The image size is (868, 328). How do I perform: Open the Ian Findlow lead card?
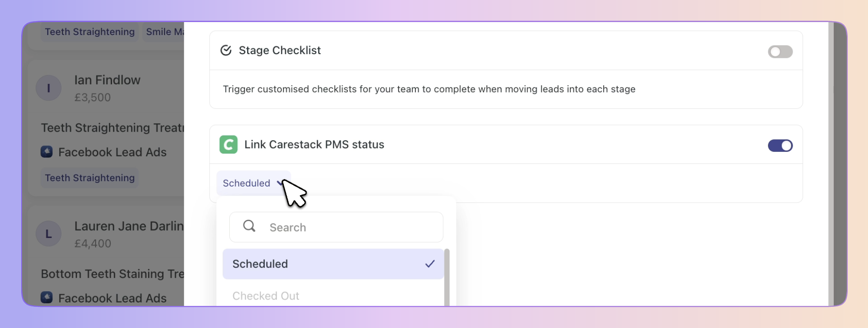point(106,128)
